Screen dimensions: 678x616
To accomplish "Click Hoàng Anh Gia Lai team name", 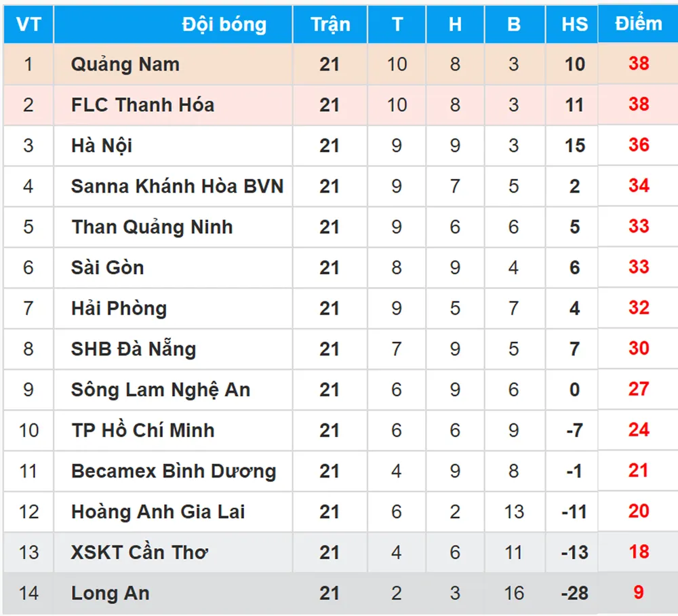I will (x=158, y=512).
